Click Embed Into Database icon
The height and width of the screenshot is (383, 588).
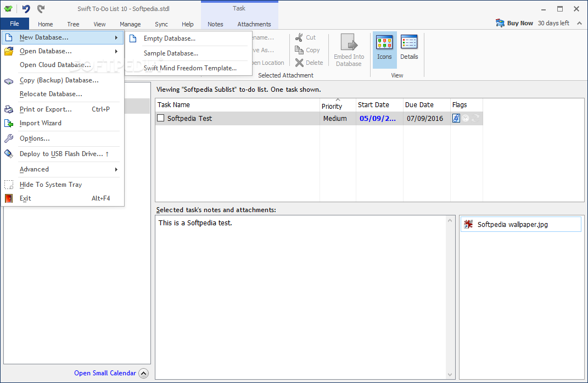349,42
